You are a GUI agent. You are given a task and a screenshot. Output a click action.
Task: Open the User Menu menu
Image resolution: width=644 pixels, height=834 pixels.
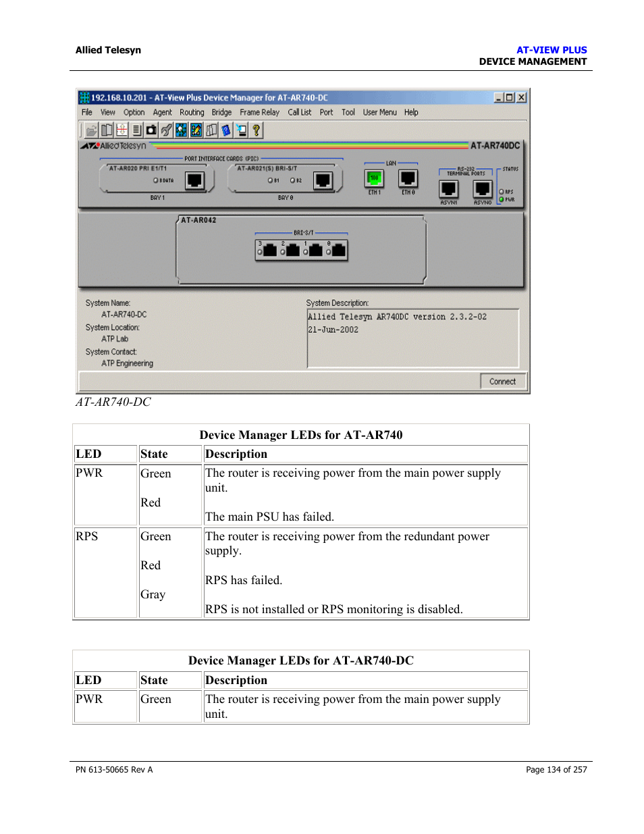coord(380,112)
